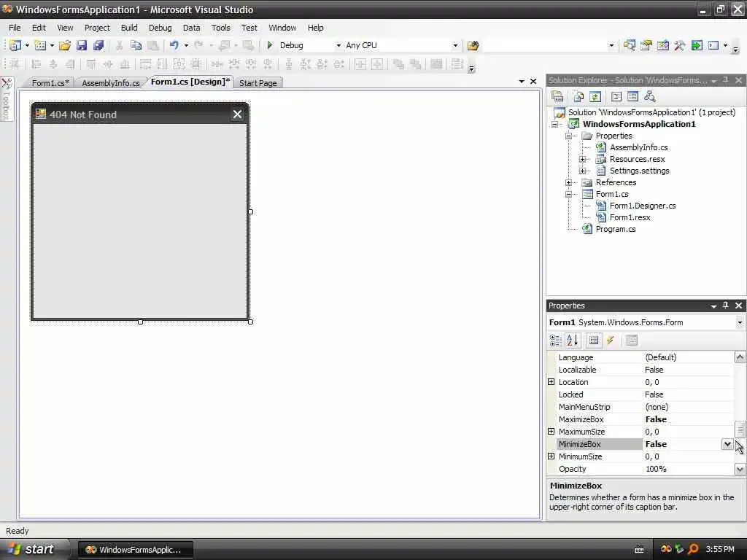Click Solution Explorer Properties icon
This screenshot has width=747, height=560.
[x=557, y=97]
